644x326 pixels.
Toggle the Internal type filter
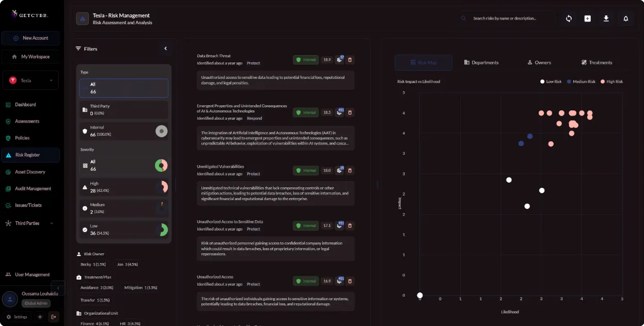[162, 131]
